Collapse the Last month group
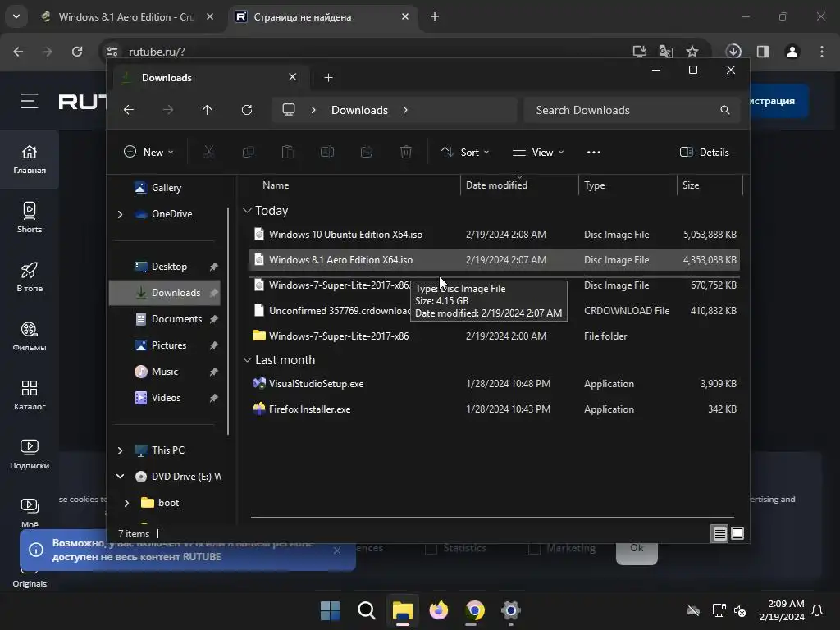 coord(247,360)
